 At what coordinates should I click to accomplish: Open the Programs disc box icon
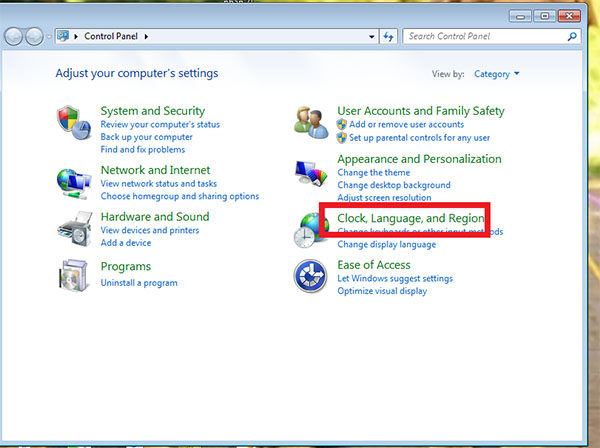tap(73, 275)
